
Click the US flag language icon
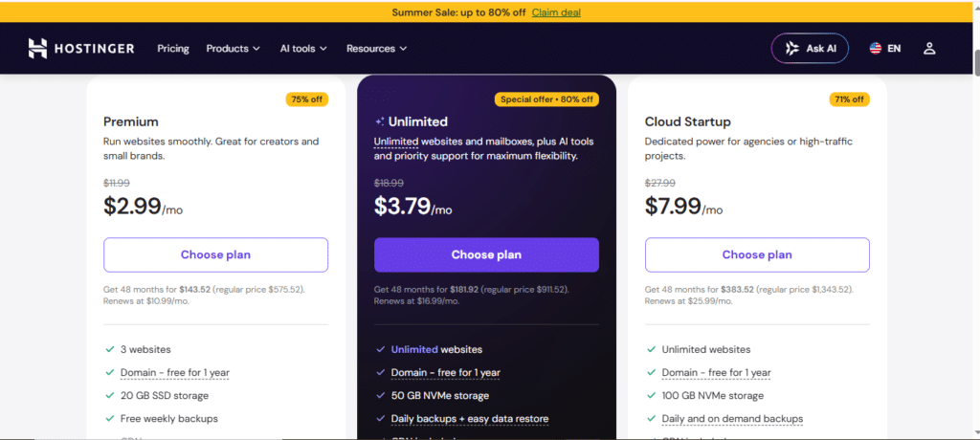point(875,48)
